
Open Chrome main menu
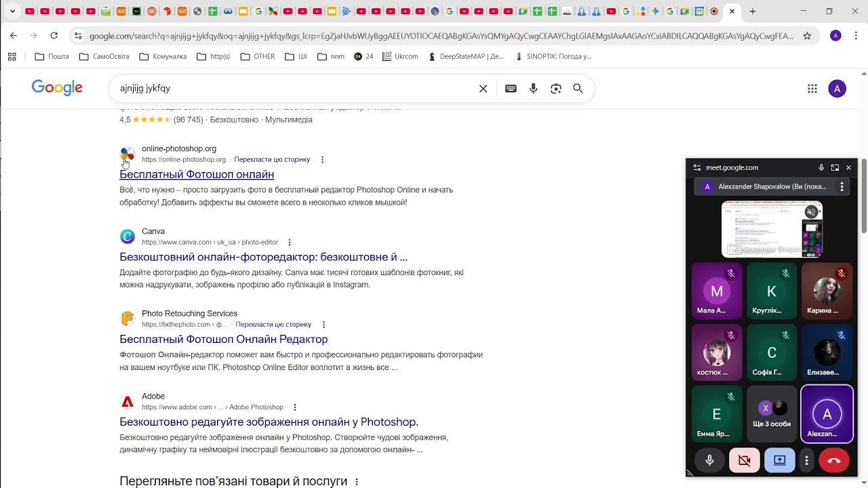point(856,36)
